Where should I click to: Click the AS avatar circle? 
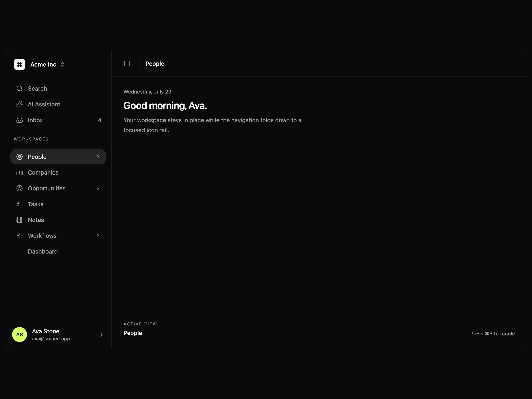point(20,335)
